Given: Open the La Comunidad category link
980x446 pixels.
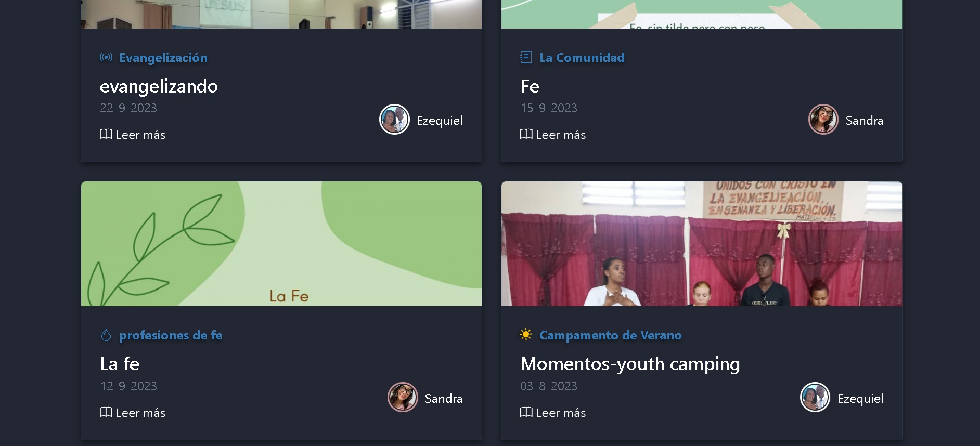Looking at the screenshot, I should click(582, 58).
